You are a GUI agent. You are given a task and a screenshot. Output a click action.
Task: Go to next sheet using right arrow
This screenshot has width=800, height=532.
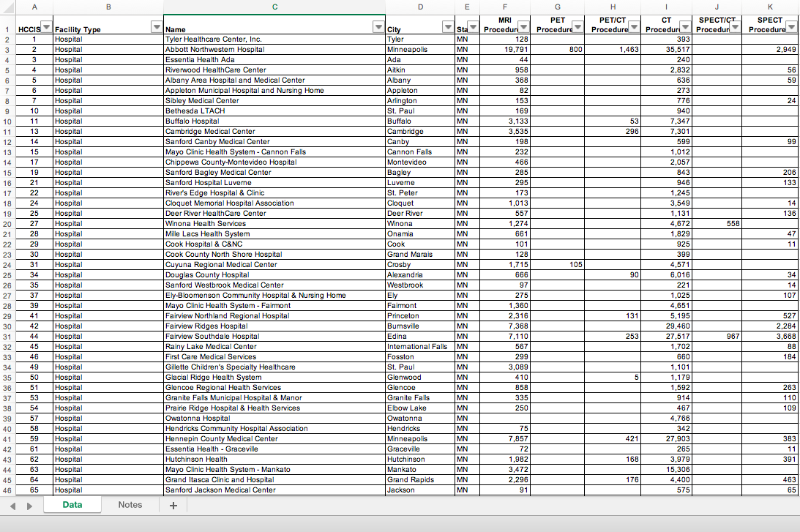29,506
